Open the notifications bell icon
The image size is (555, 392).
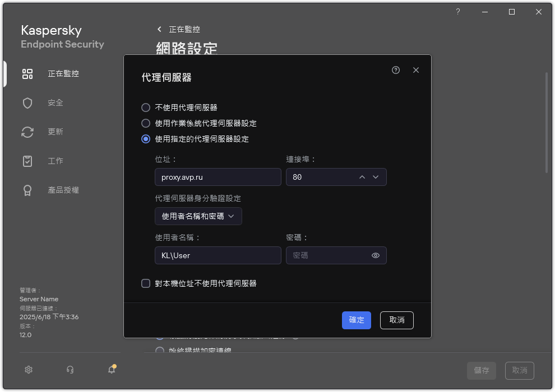[x=111, y=370]
